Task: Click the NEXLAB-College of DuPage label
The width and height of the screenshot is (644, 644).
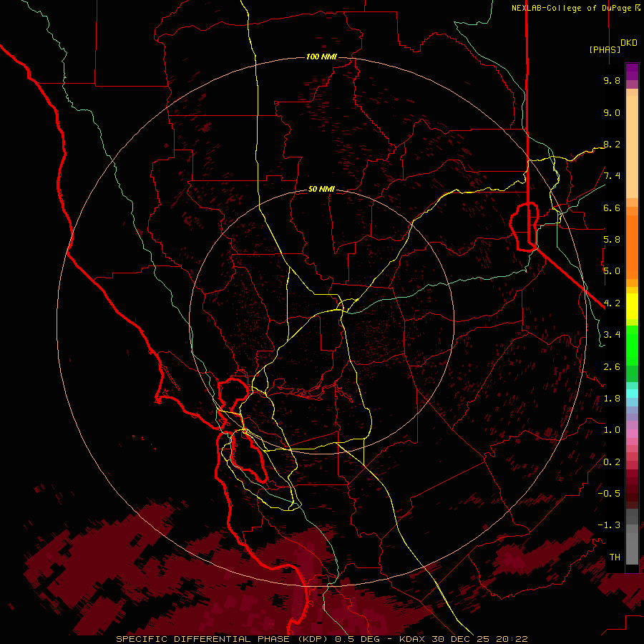Action: 572,8
